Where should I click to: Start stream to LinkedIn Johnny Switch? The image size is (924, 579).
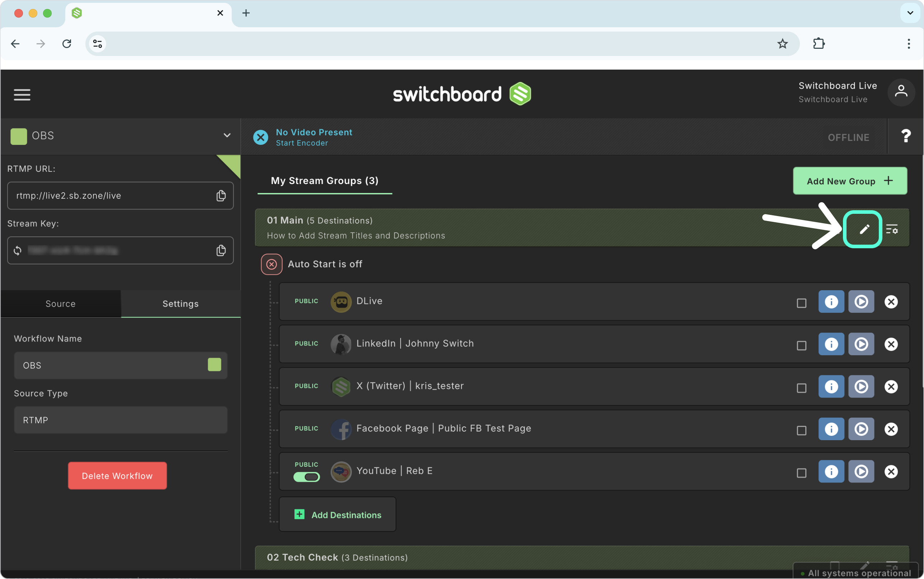click(861, 344)
